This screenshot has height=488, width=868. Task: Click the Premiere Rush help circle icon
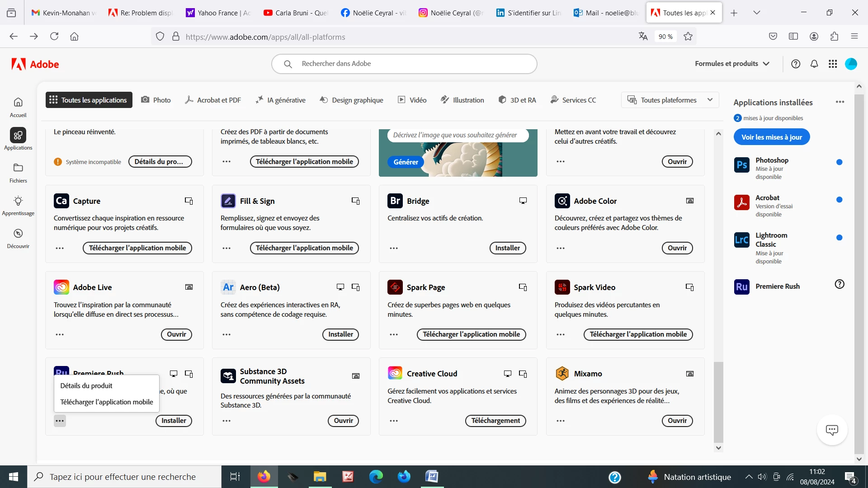[840, 284]
